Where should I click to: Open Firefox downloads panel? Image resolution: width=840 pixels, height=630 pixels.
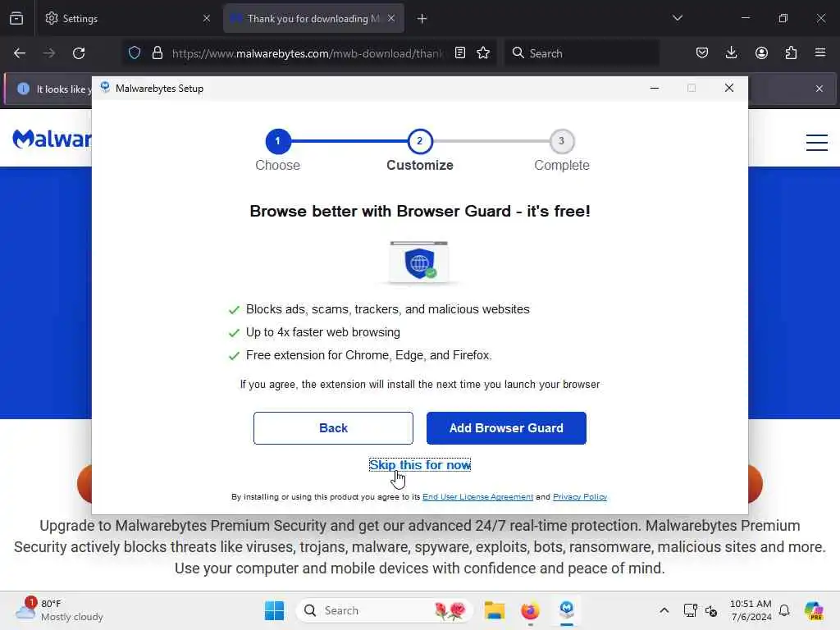click(x=731, y=52)
